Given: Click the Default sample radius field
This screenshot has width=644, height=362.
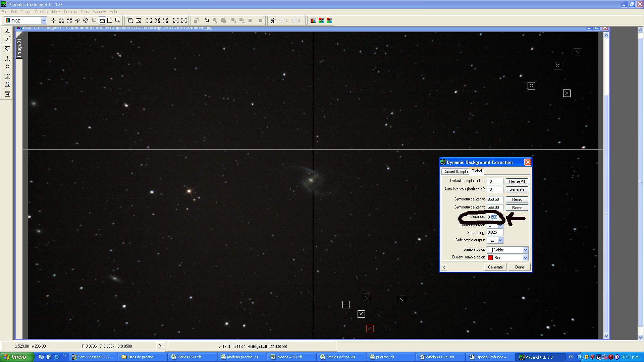Looking at the screenshot, I should (495, 181).
